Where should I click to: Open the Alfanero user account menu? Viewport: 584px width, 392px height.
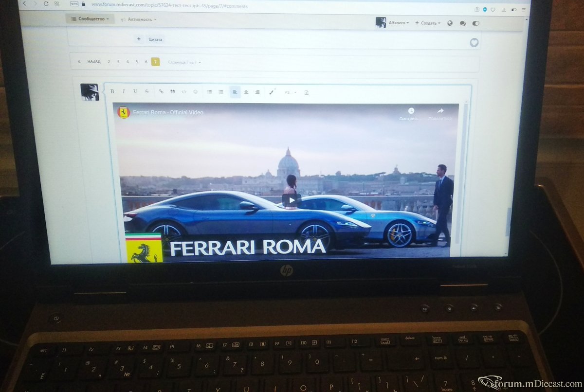click(x=398, y=22)
